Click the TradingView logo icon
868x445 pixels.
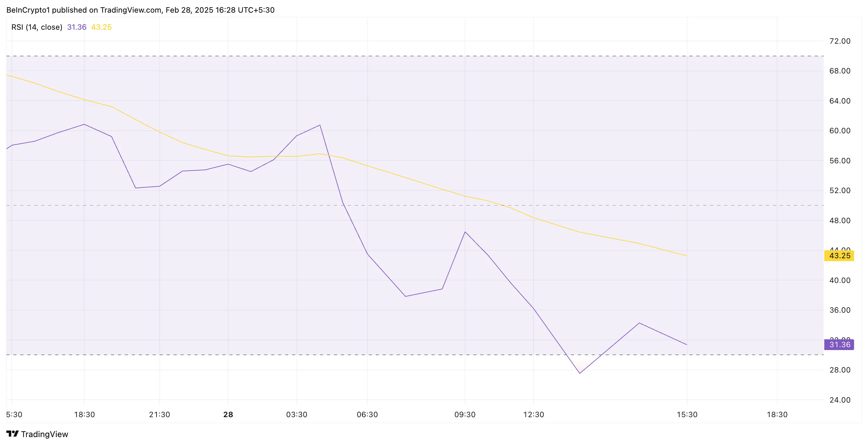(12, 434)
